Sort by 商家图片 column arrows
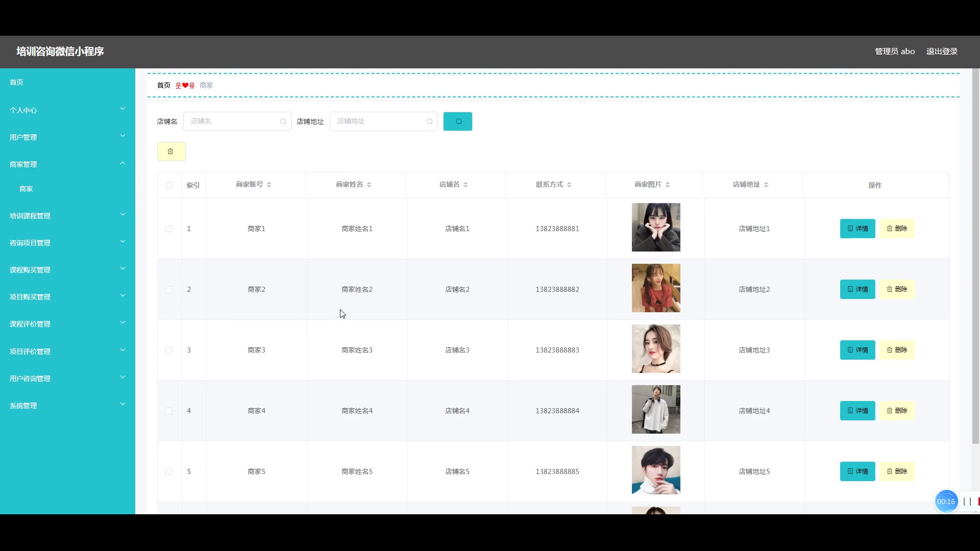The image size is (980, 551). coord(668,185)
